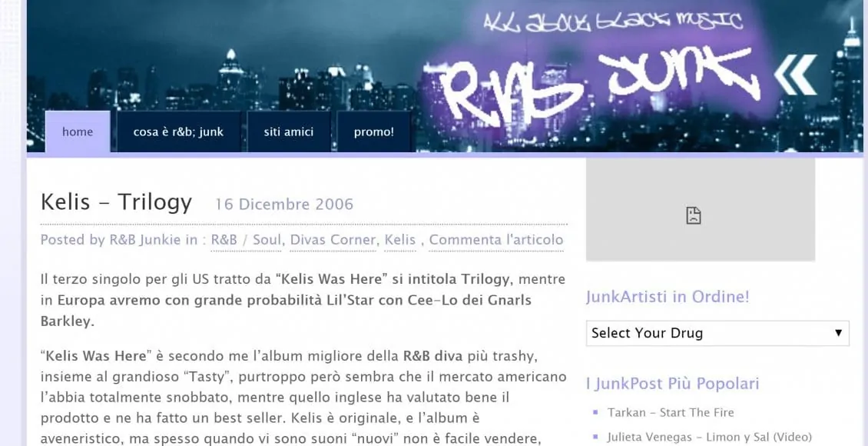Open the promo! tab
Image resolution: width=868 pixels, height=446 pixels.
pos(373,131)
